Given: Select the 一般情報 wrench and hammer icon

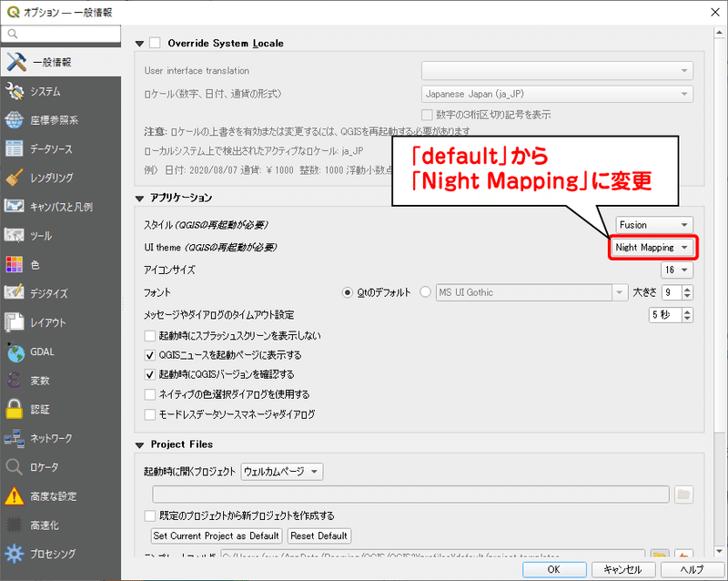Looking at the screenshot, I should point(16,62).
